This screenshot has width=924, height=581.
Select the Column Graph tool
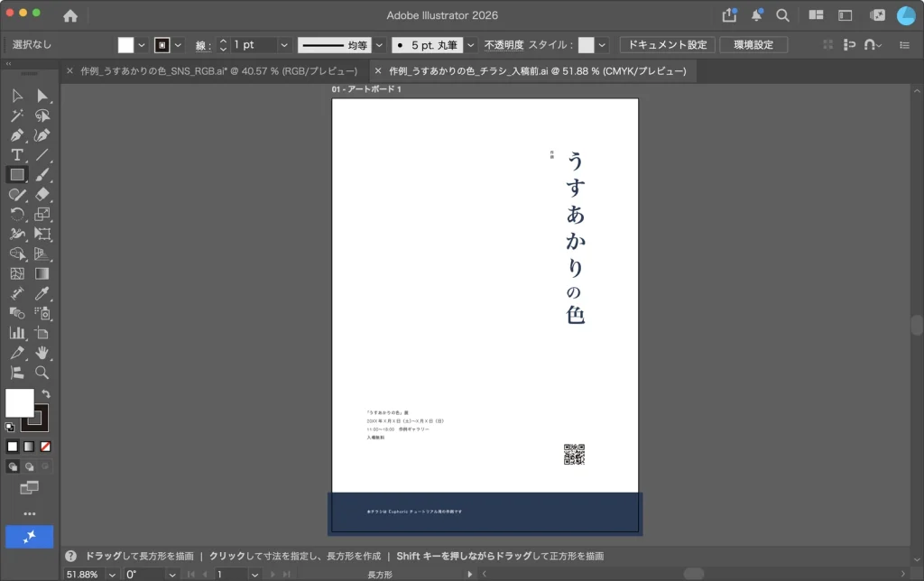(x=17, y=333)
